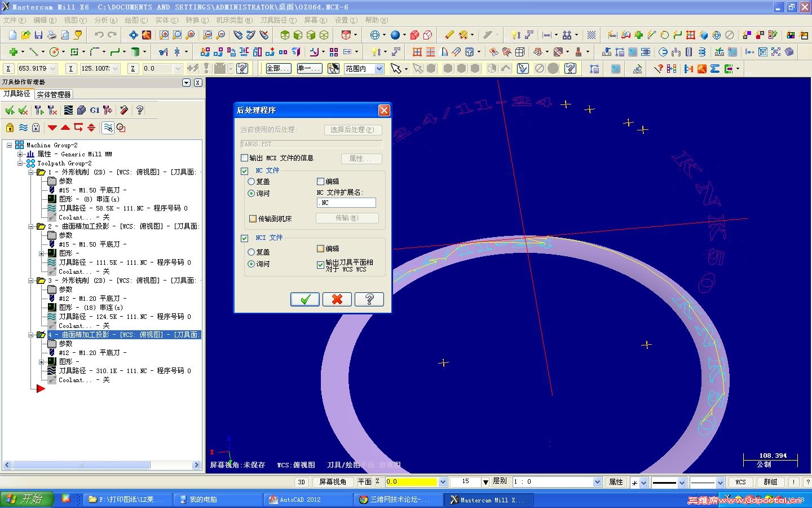Select NC file 询问 radio button

(x=251, y=194)
